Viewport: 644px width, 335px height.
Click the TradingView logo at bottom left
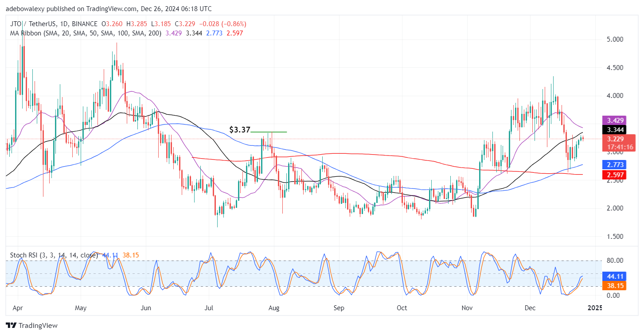31,325
